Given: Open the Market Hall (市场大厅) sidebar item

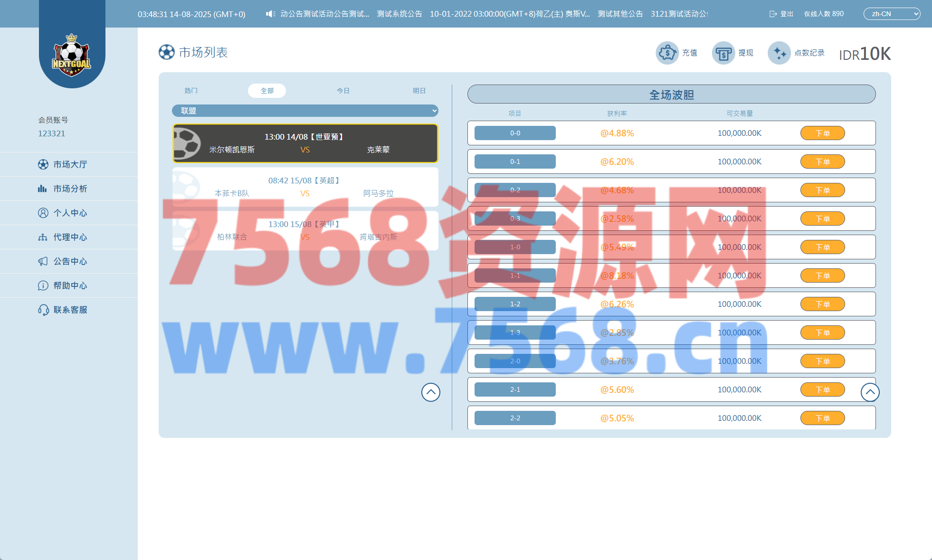Looking at the screenshot, I should click(x=69, y=164).
